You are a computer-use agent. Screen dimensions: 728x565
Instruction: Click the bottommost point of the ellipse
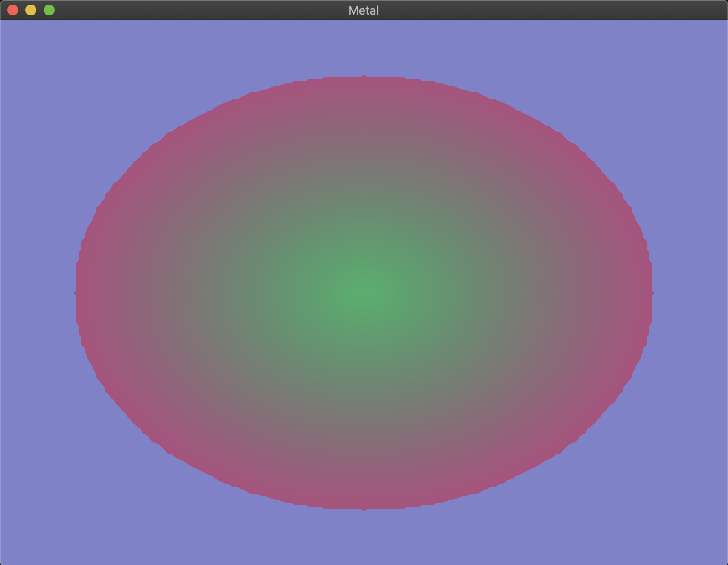tap(364, 510)
